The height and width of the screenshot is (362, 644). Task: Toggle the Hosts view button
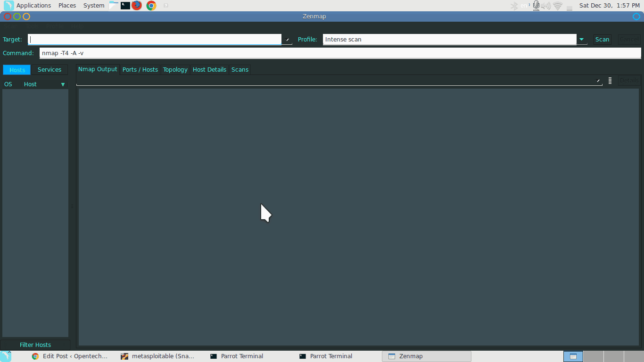point(17,70)
